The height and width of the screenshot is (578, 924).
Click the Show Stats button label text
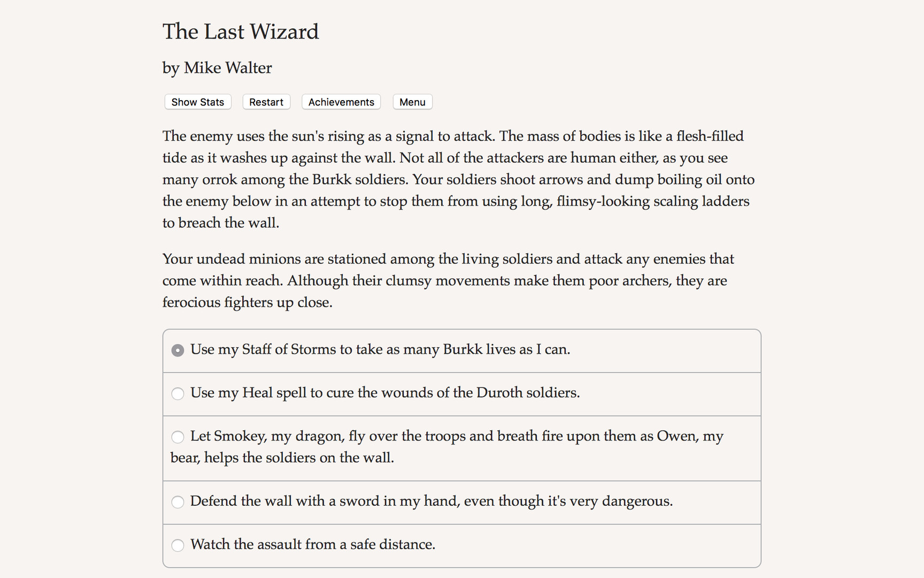197,102
